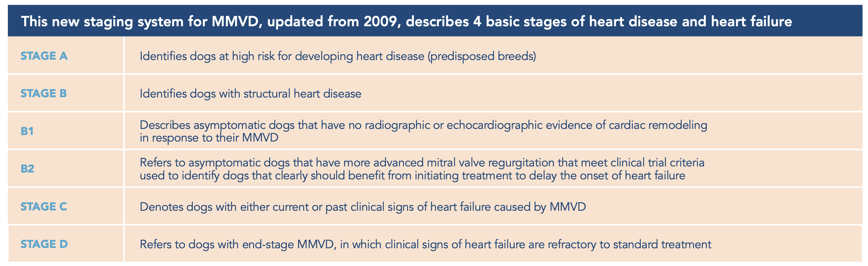Click the structural heart disease description
This screenshot has width=868, height=266.
tap(250, 94)
